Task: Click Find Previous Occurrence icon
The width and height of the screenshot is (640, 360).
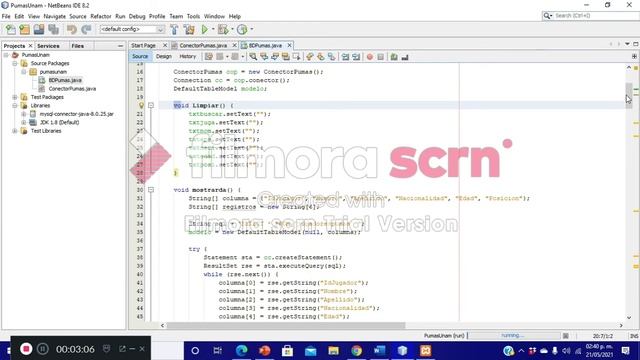Action: (264, 57)
